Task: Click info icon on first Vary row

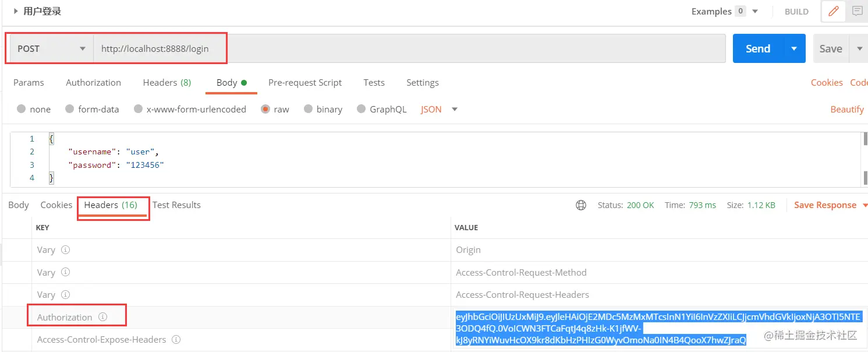Action: [x=66, y=249]
